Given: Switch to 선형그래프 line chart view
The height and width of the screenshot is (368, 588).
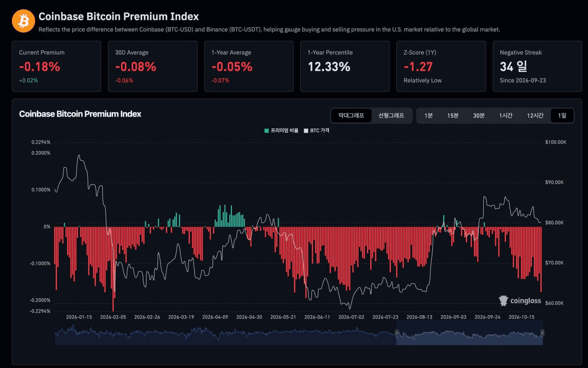Looking at the screenshot, I should pos(391,116).
